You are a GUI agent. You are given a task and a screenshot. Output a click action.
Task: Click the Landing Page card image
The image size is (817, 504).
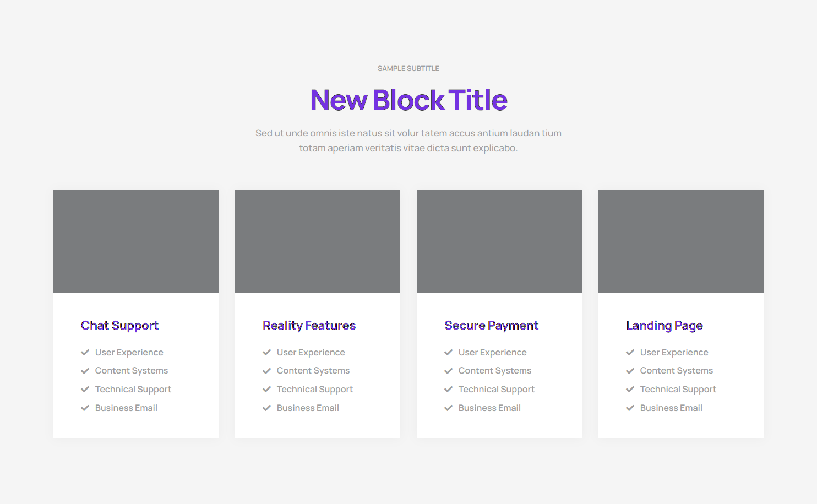(681, 242)
